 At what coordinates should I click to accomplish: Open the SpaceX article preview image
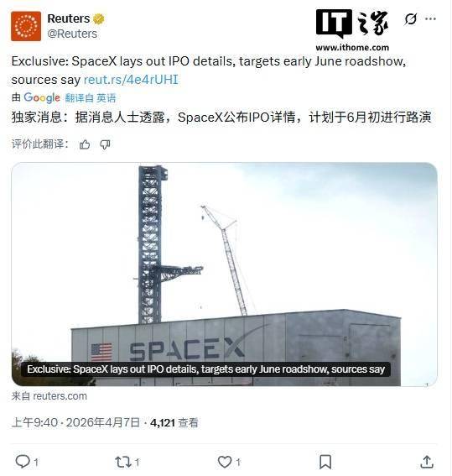[x=225, y=275]
